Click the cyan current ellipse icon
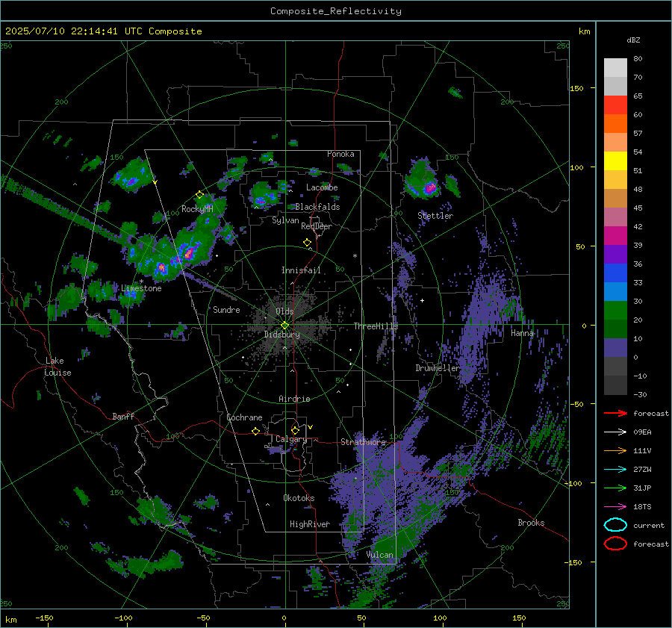 tap(615, 525)
